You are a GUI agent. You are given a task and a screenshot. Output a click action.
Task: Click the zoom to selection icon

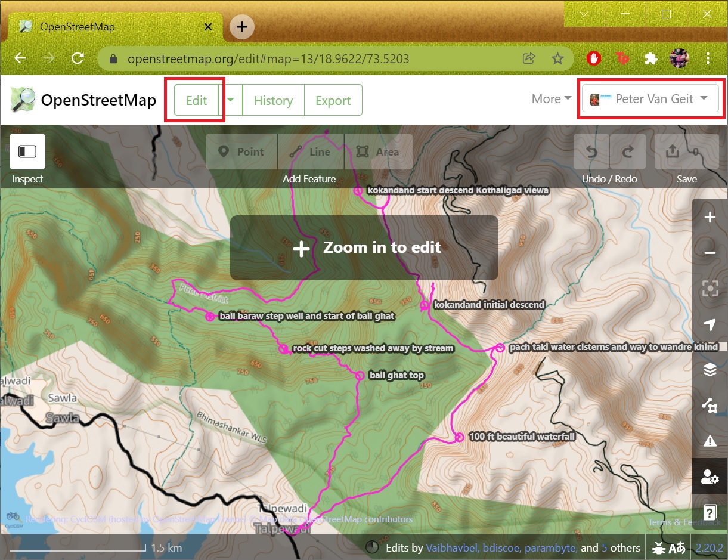[x=710, y=289]
